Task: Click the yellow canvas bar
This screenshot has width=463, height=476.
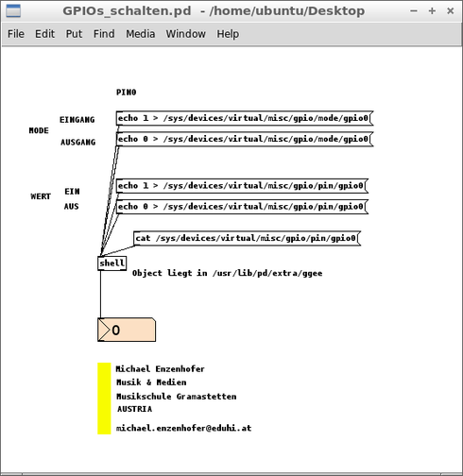Action: [104, 399]
